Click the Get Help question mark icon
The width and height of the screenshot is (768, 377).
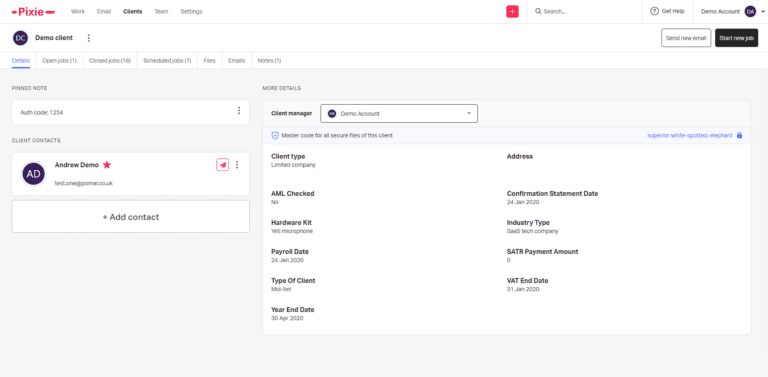tap(654, 11)
